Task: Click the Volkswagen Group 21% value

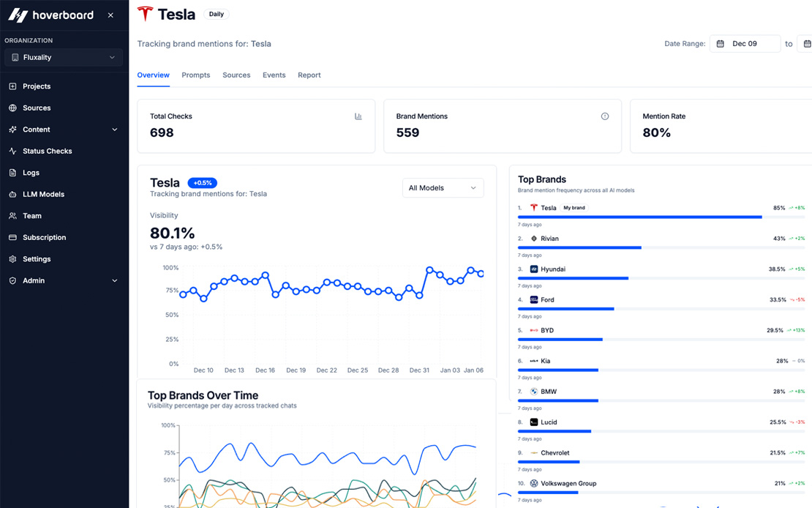Action: (780, 483)
